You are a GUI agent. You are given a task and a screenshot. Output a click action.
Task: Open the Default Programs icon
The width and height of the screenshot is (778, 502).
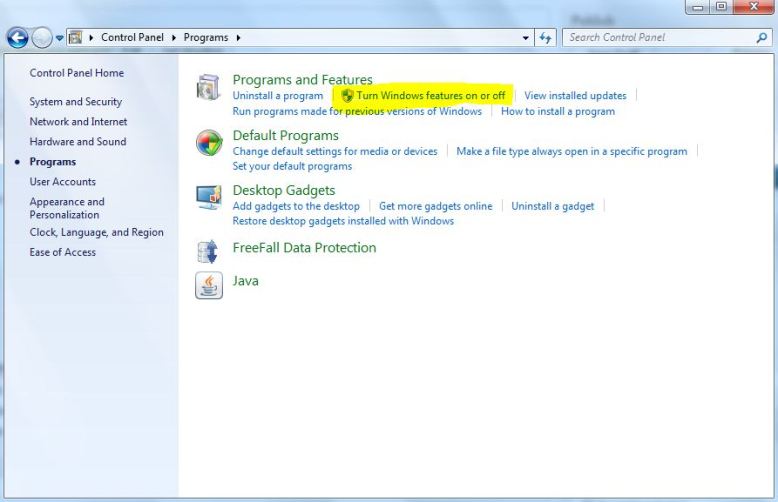coord(208,143)
